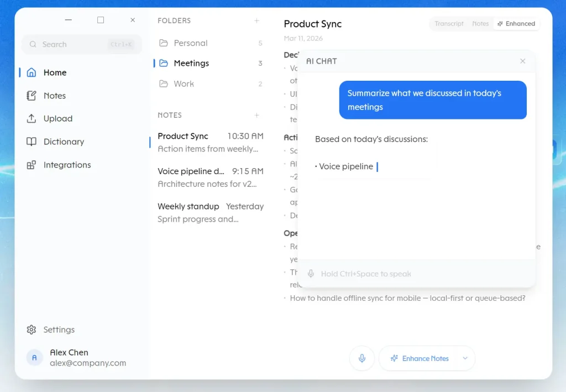Click Alex Chen's avatar
This screenshot has height=392, width=566.
[x=35, y=358]
